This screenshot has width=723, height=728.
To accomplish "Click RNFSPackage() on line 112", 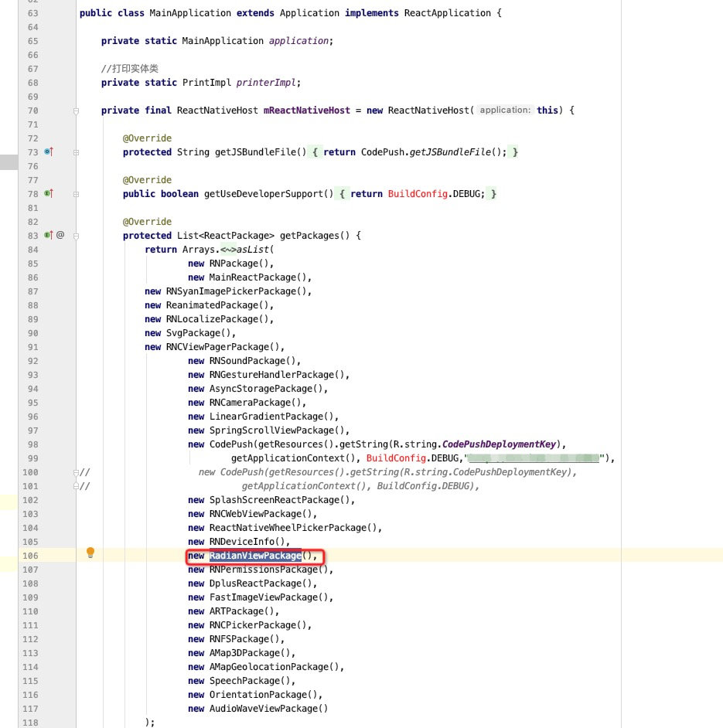I will tap(244, 639).
